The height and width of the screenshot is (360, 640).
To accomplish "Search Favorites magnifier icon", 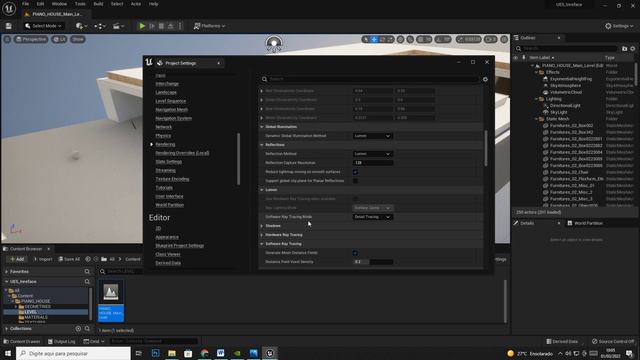I will click(x=87, y=271).
